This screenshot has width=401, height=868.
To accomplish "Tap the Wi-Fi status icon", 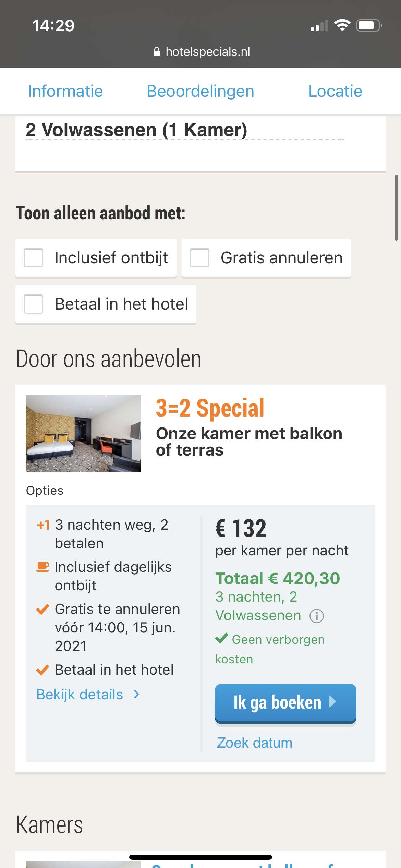I will click(x=342, y=25).
